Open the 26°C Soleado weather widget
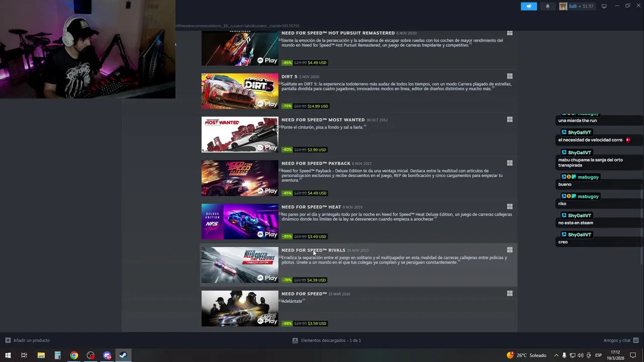 526,355
